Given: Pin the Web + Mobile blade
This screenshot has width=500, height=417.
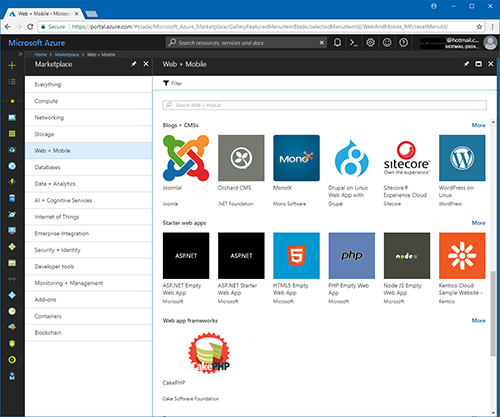Looking at the screenshot, I should coord(466,64).
